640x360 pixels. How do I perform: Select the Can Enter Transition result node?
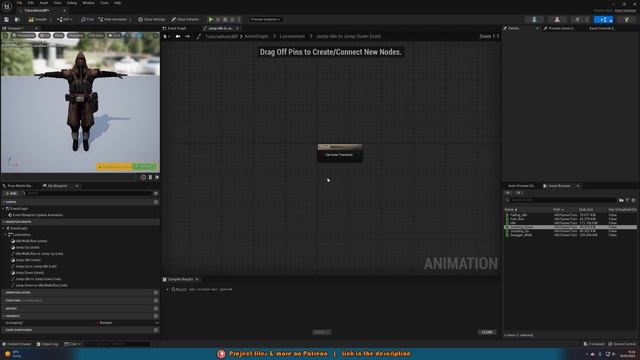pos(340,153)
